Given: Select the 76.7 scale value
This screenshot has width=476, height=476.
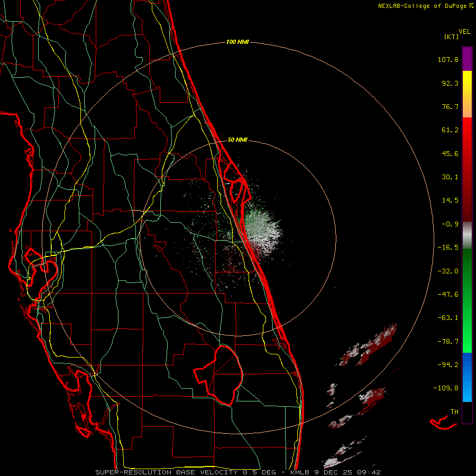Looking at the screenshot, I should (450, 106).
